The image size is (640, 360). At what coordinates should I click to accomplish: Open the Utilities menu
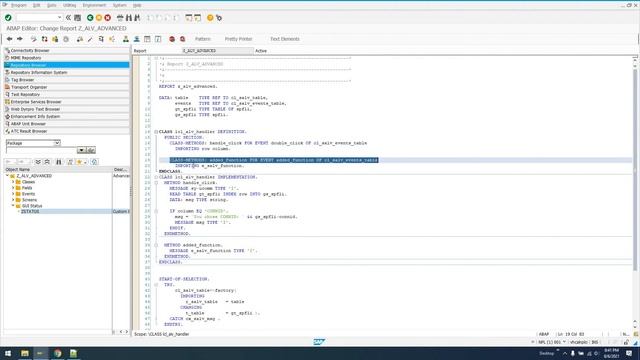pos(69,5)
